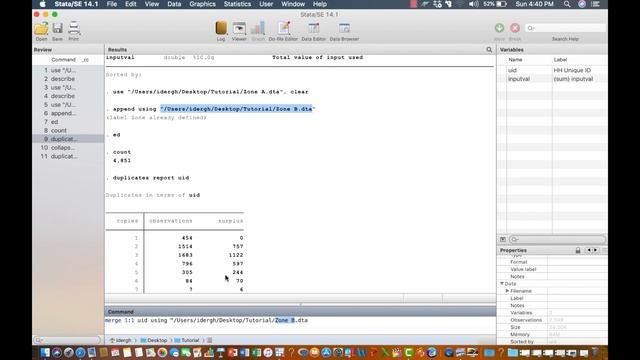
Task: Open the Data menu
Action: [x=174, y=4]
